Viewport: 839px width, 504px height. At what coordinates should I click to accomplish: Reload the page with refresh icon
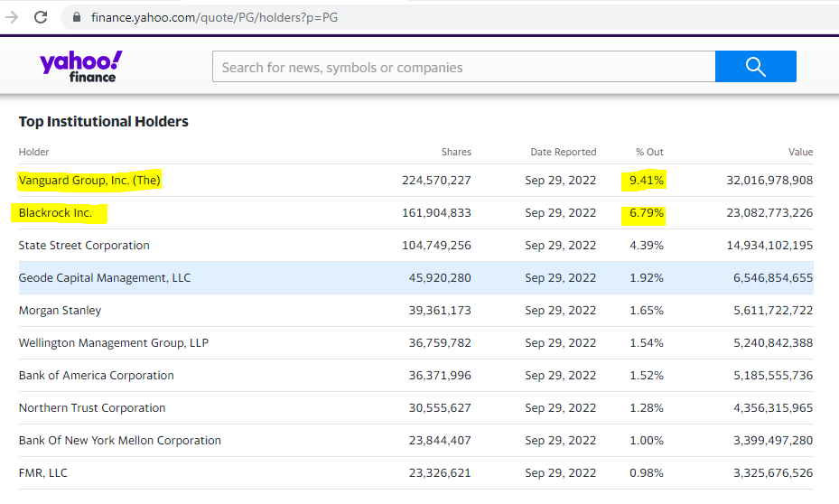point(41,17)
